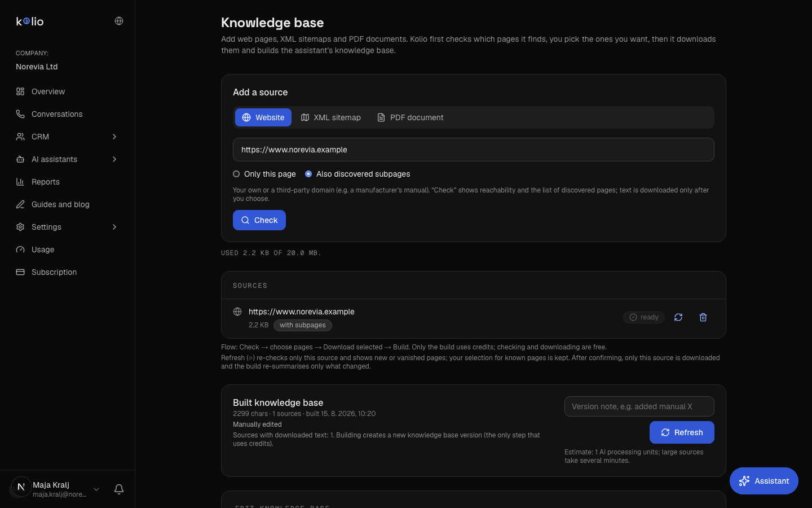812x508 pixels.
Task: Switch to the XML sitemap tab
Action: [x=331, y=117]
